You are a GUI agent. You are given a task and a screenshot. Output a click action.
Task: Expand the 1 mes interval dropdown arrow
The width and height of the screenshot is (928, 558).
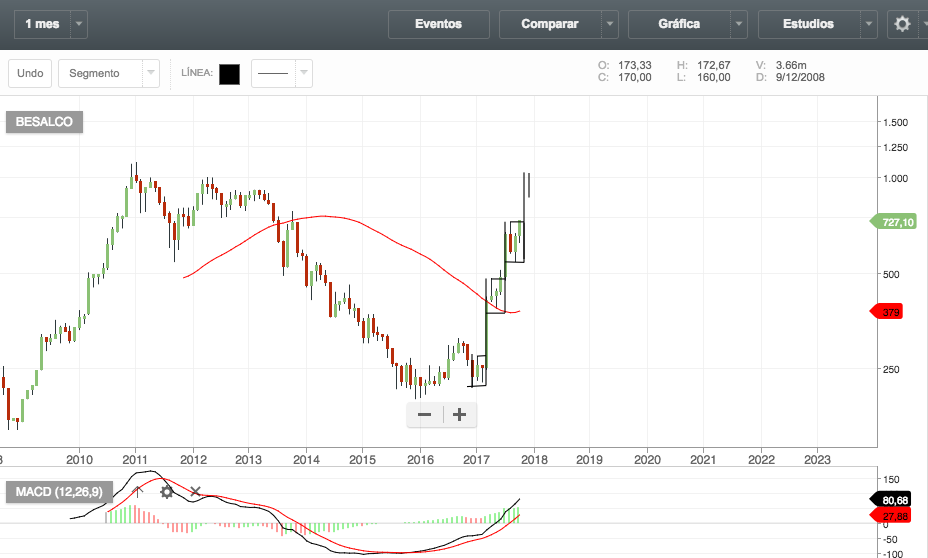point(79,24)
